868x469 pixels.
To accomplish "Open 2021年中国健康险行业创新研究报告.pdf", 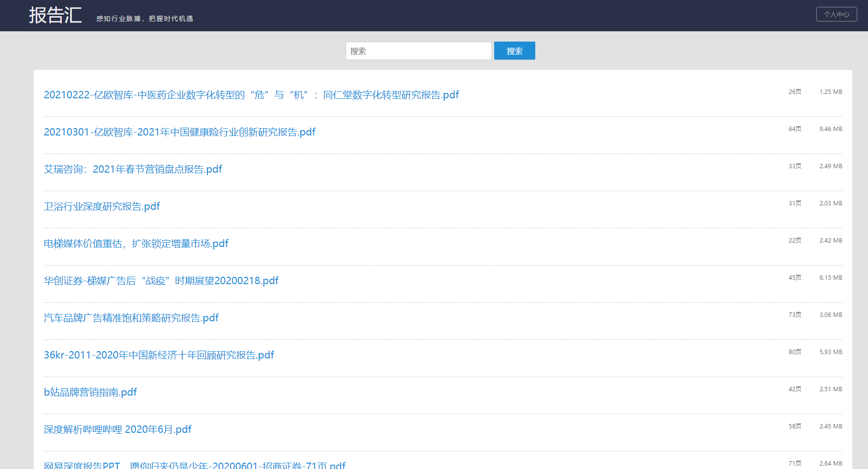I will click(x=180, y=132).
